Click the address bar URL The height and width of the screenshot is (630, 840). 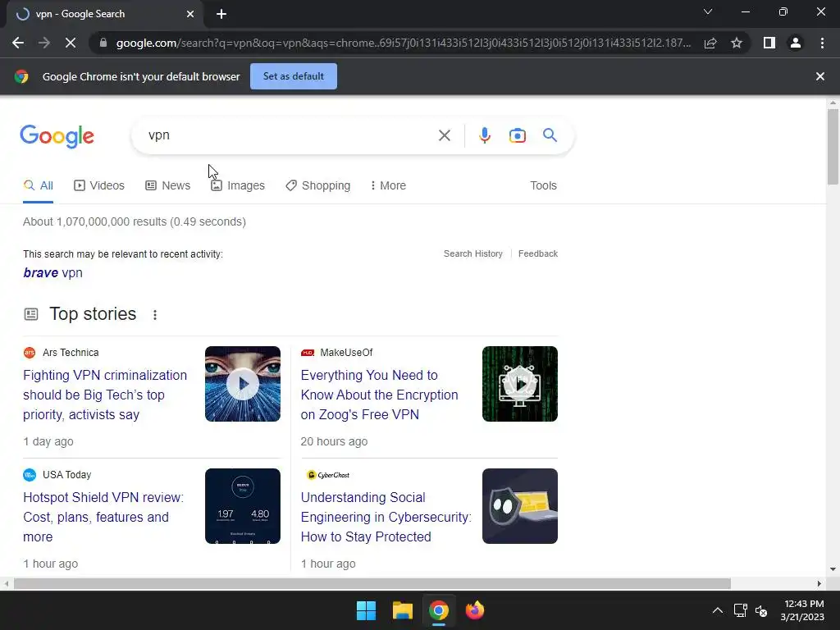point(404,43)
